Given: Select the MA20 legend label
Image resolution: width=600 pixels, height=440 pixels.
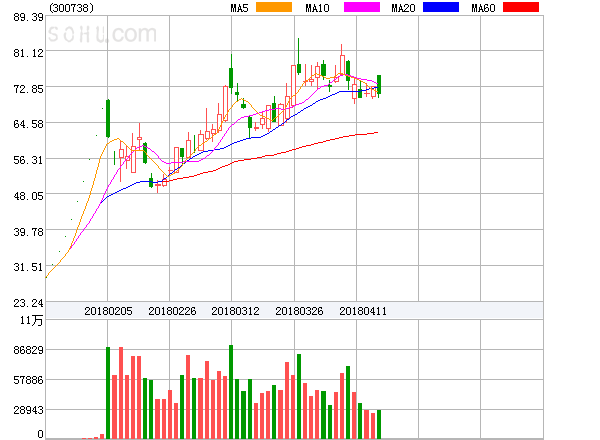Looking at the screenshot, I should (403, 8).
